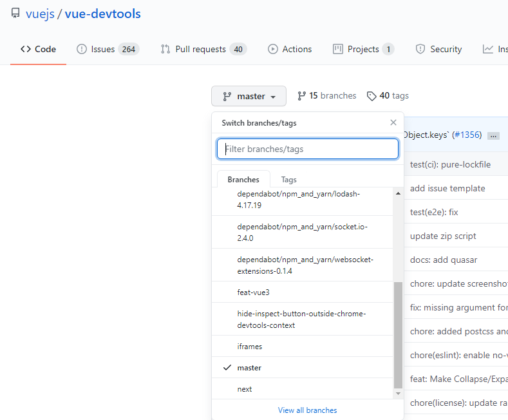The image size is (508, 420).
Task: Click View all branches link
Action: click(x=308, y=410)
